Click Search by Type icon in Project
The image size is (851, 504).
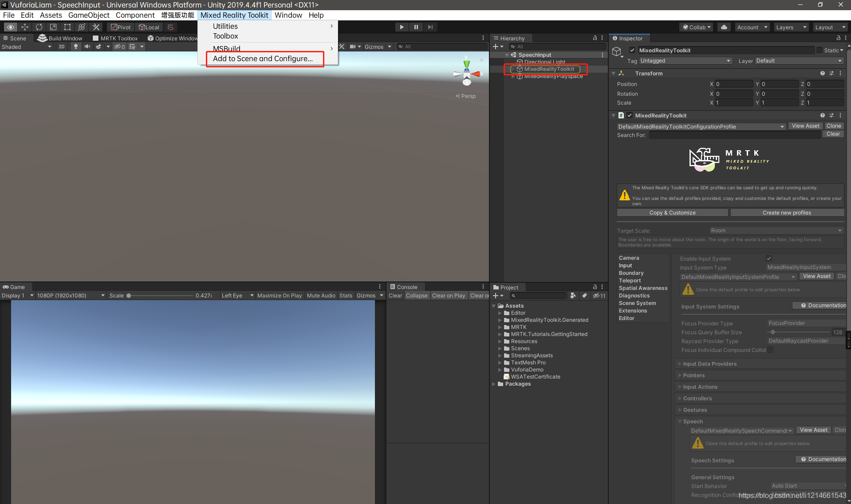click(573, 296)
